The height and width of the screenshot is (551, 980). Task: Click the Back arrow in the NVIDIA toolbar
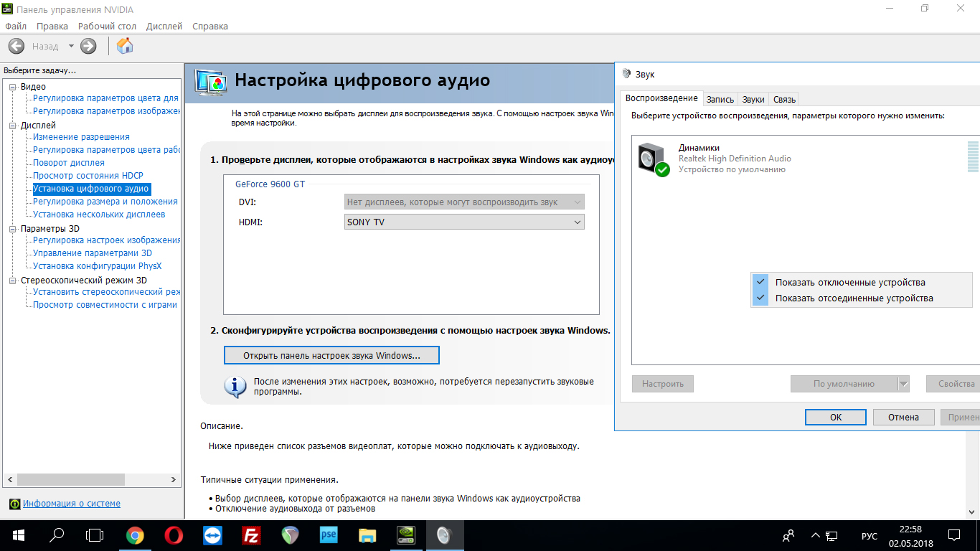17,46
